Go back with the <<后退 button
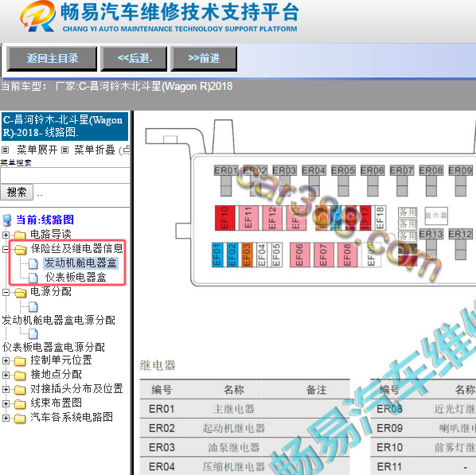This screenshot has height=475, width=476. (135, 59)
